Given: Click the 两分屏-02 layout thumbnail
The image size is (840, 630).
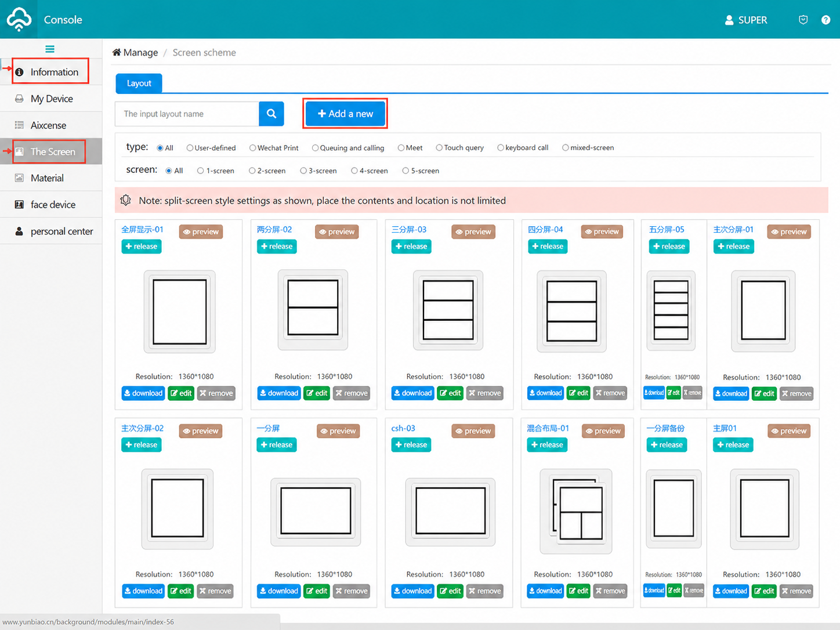Looking at the screenshot, I should [x=313, y=310].
